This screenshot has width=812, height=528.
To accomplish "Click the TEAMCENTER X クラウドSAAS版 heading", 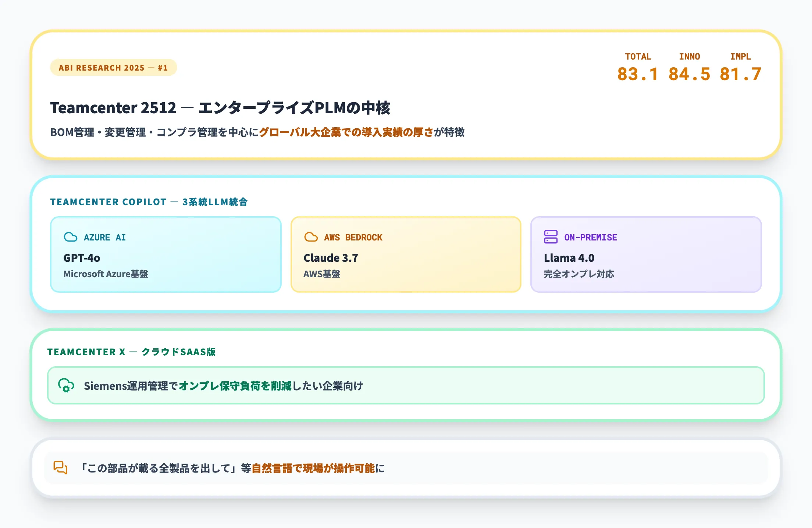I will 131,352.
